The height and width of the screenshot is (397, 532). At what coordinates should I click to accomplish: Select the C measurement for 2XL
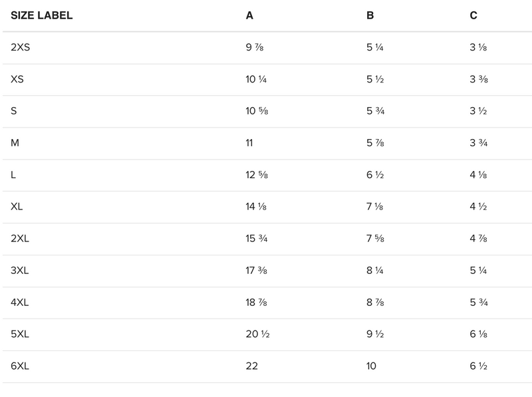pyautogui.click(x=479, y=239)
